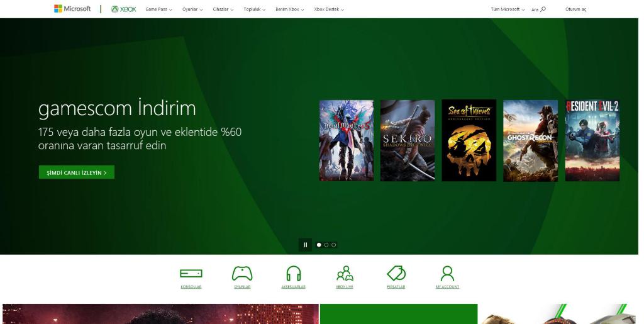Expand the Oyunlar navigation menu
Screen dimensions: 644x324
192,9
